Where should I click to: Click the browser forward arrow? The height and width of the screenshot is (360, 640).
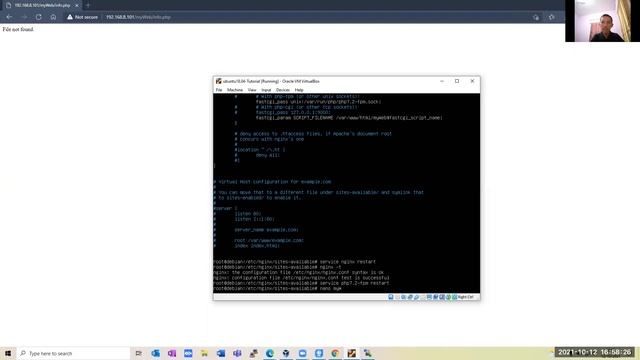tap(24, 17)
